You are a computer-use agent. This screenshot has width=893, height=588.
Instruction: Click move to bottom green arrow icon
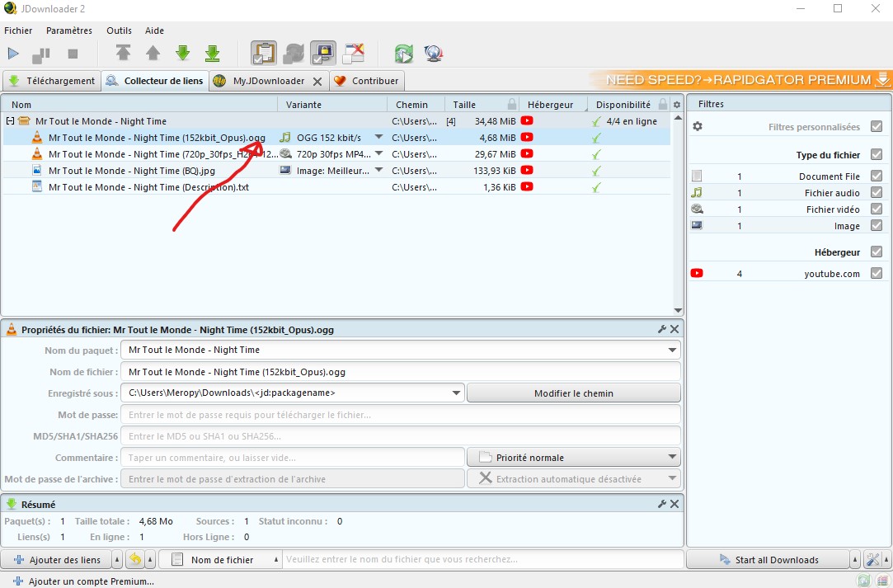tap(212, 54)
